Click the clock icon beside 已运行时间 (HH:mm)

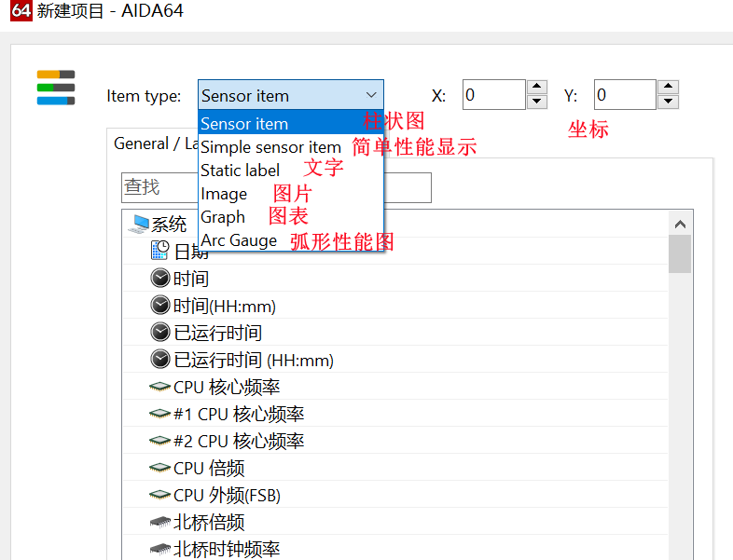159,359
